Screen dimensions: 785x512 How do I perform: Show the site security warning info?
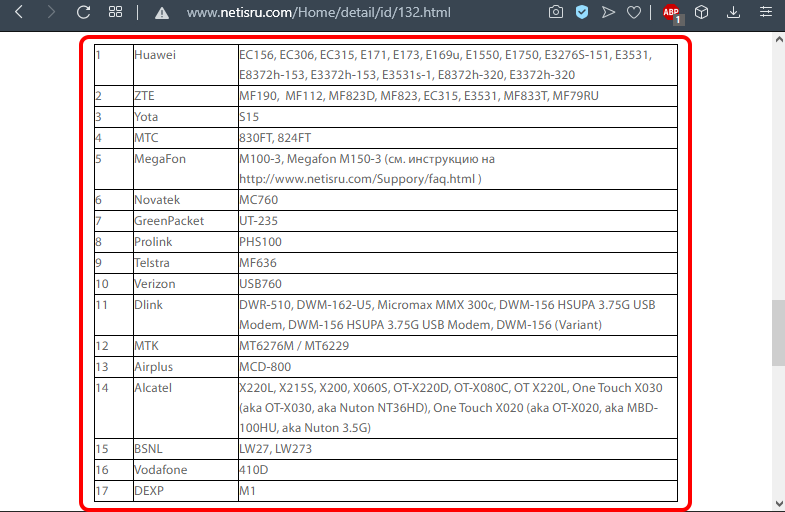pyautogui.click(x=161, y=13)
